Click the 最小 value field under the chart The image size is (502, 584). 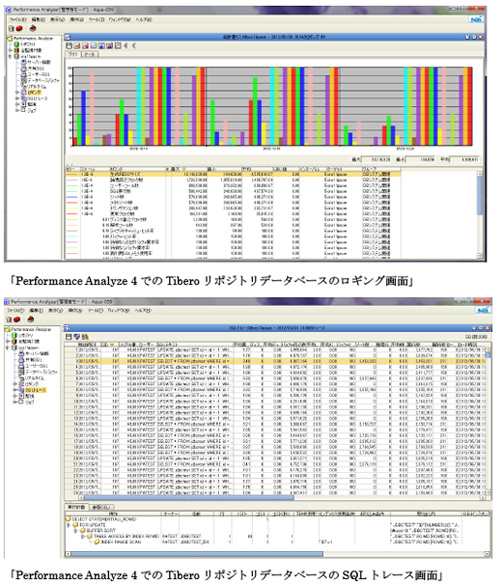(420, 159)
